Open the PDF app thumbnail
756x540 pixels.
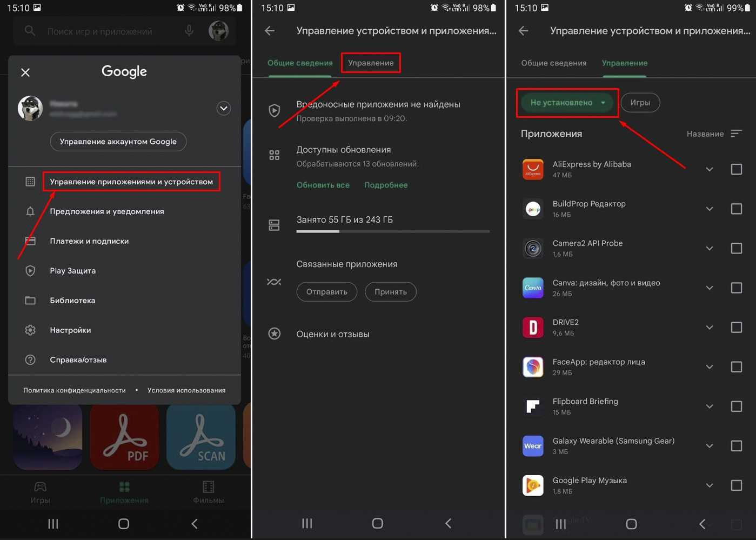[125, 437]
